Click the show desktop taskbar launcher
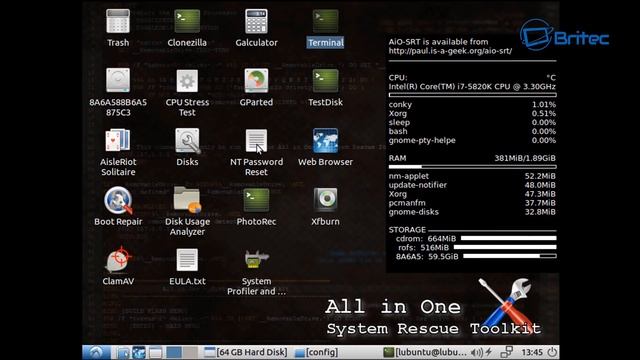Image resolution: width=640 pixels, height=360 pixels. coord(155,352)
